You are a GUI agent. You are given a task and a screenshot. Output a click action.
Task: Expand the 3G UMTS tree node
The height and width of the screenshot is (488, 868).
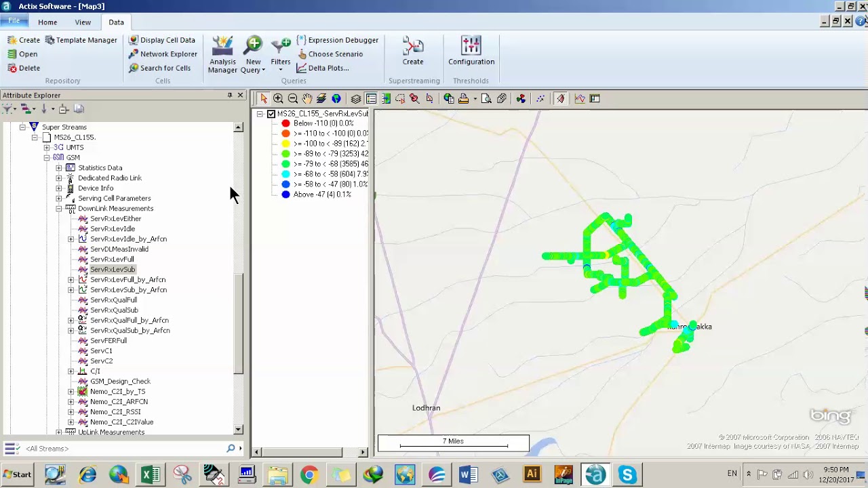47,147
